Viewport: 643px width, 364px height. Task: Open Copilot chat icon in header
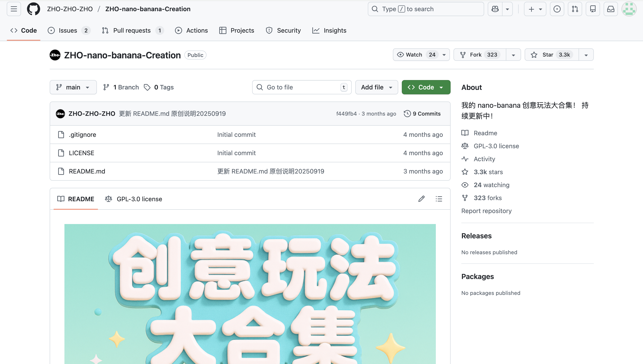pyautogui.click(x=495, y=9)
